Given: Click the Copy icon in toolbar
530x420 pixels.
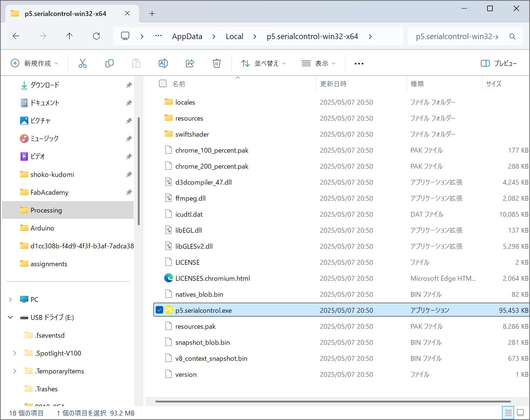Looking at the screenshot, I should (110, 63).
